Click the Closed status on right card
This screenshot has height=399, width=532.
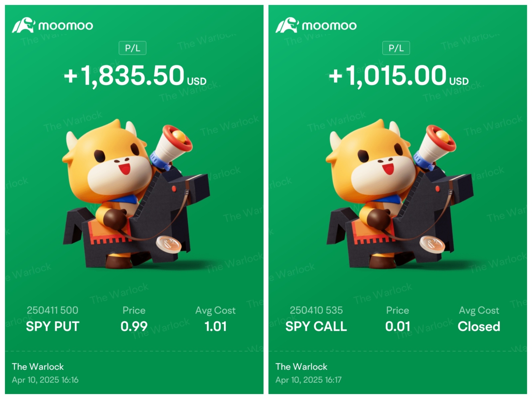(479, 327)
